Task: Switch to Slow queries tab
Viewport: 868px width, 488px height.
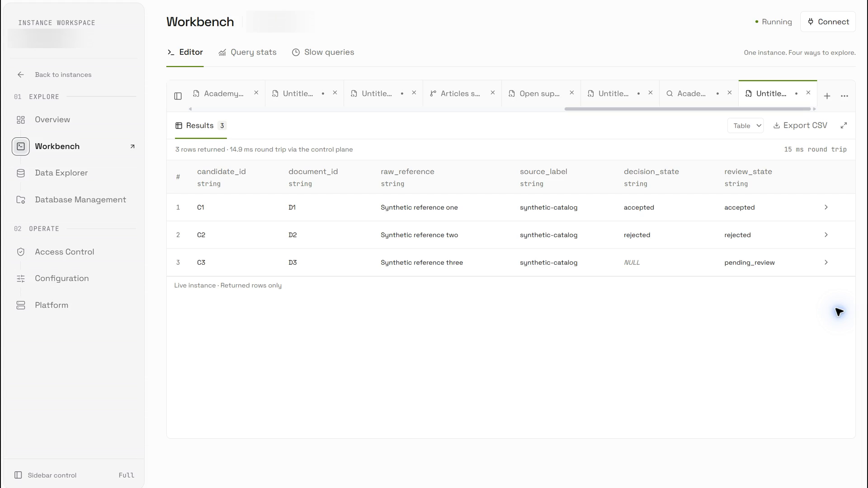Action: pyautogui.click(x=323, y=52)
